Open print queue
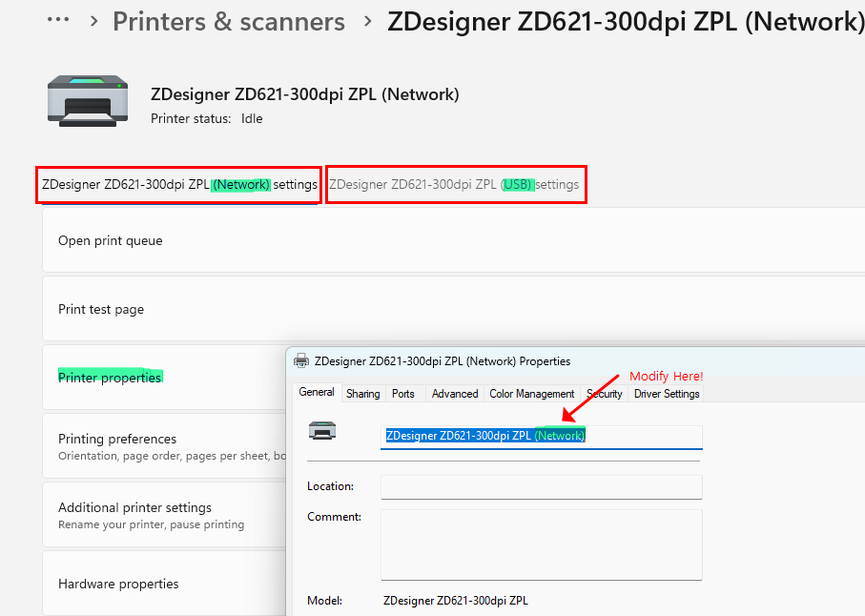The width and height of the screenshot is (865, 616). [453, 240]
